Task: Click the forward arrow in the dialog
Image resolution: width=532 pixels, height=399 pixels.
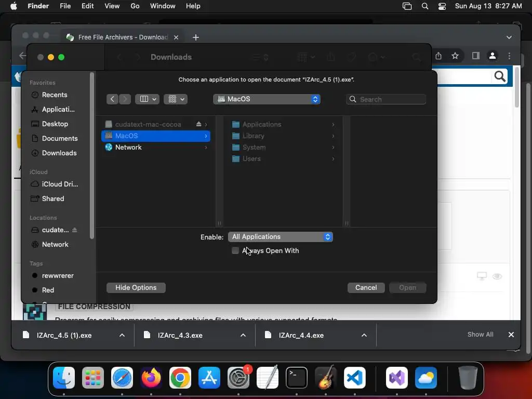Action: point(125,99)
